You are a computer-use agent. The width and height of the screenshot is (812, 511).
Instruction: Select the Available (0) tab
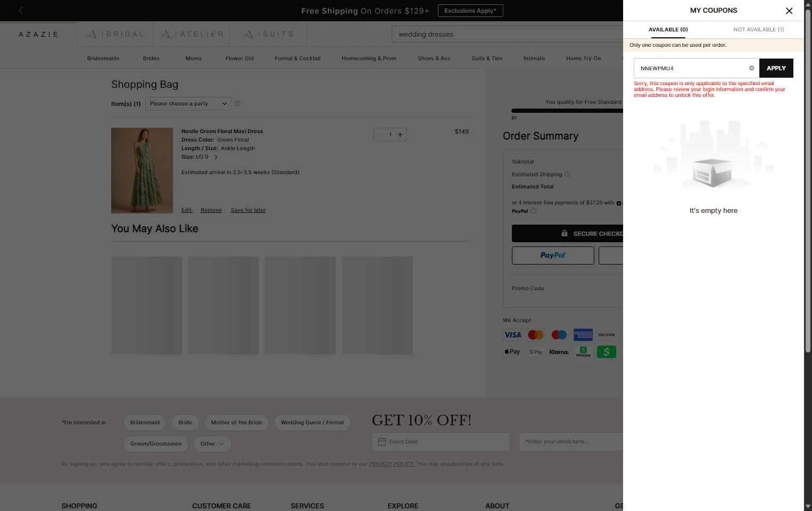point(668,29)
